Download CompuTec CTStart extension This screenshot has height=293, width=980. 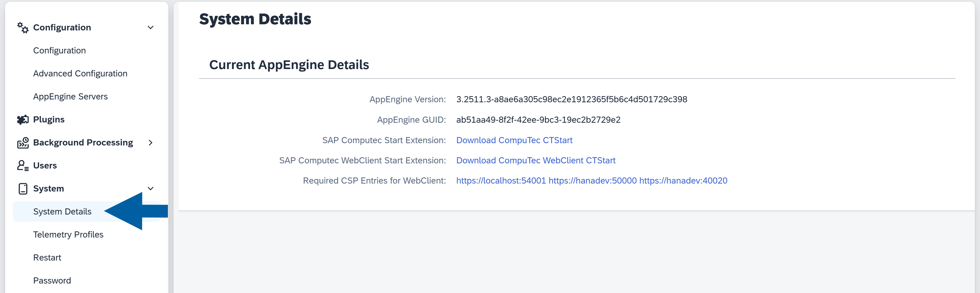tap(514, 140)
